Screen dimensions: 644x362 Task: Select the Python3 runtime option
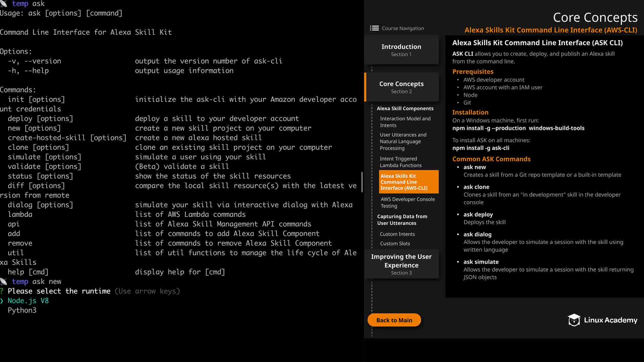22,310
